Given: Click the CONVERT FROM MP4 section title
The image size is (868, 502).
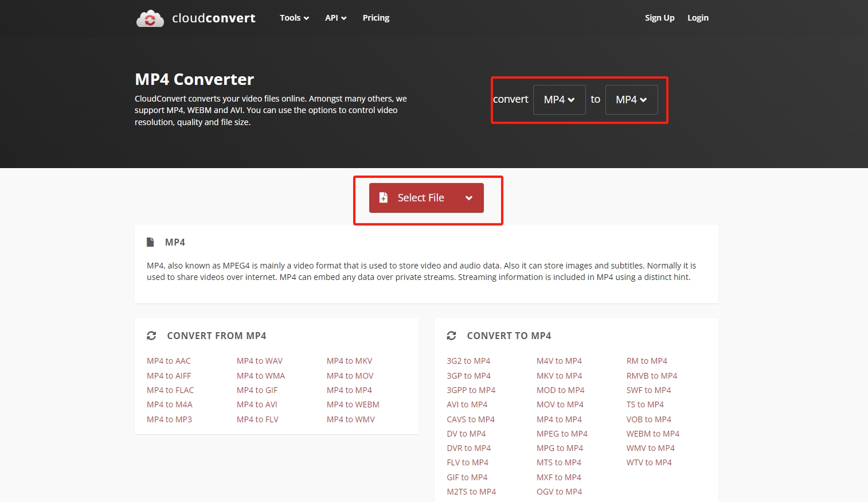Looking at the screenshot, I should (217, 336).
